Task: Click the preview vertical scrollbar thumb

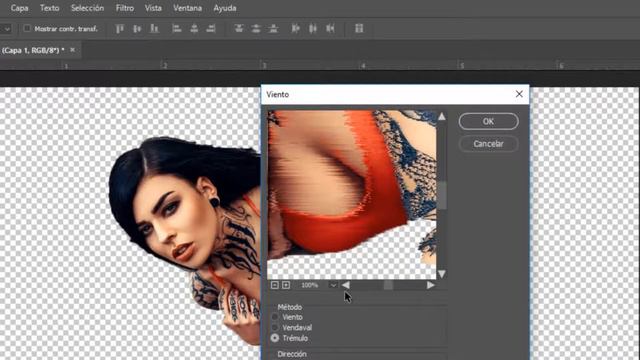Action: coord(442,195)
